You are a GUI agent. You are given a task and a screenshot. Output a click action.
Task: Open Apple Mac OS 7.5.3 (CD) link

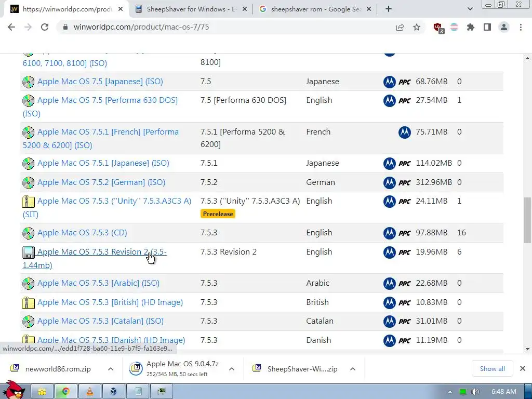point(82,233)
